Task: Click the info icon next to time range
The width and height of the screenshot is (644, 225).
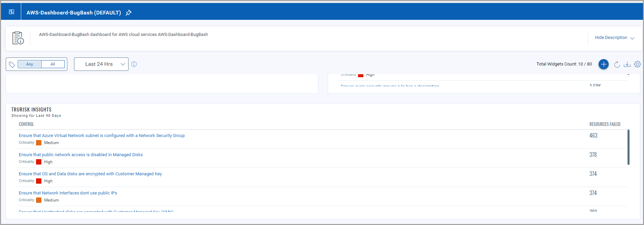Action: (134, 64)
